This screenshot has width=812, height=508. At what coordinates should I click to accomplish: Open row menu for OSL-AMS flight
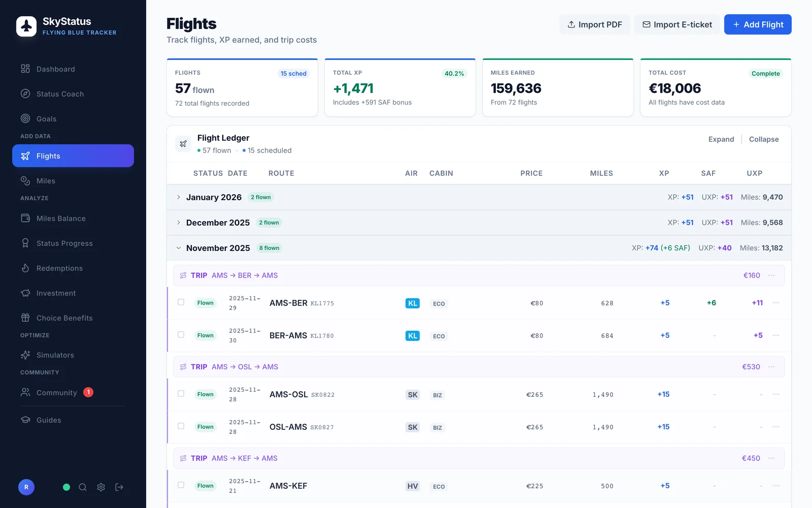point(776,427)
